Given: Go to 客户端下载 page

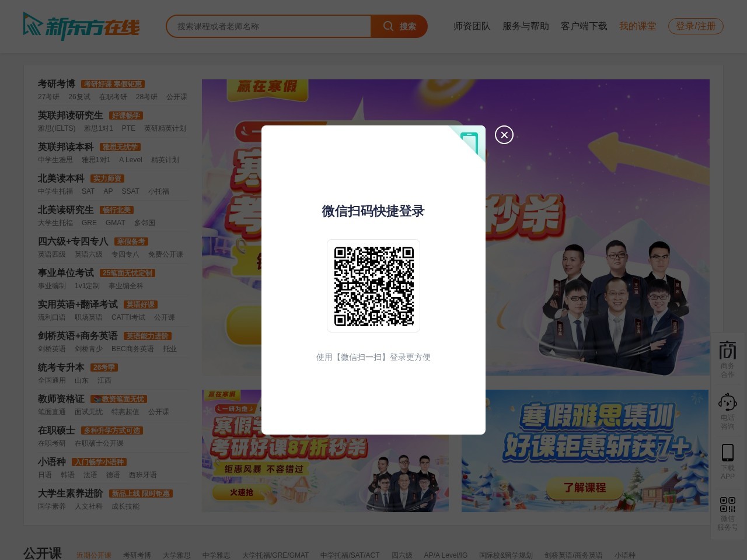Looking at the screenshot, I should pos(584,26).
